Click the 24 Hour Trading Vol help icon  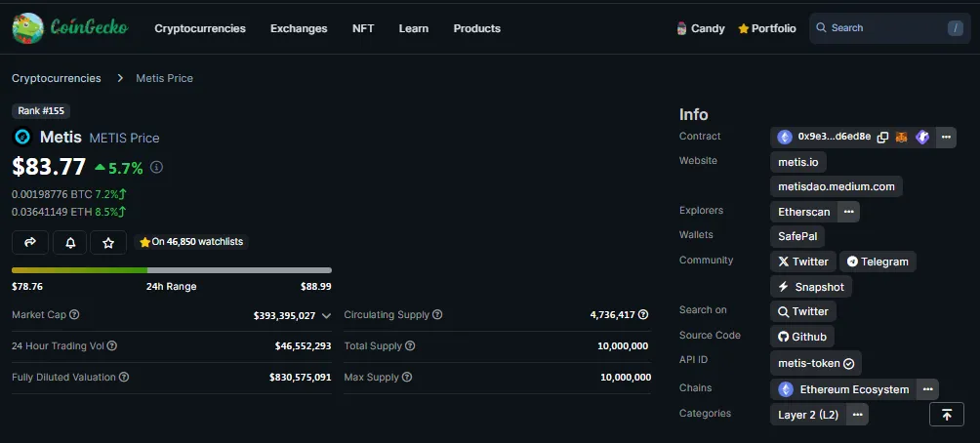(x=112, y=345)
